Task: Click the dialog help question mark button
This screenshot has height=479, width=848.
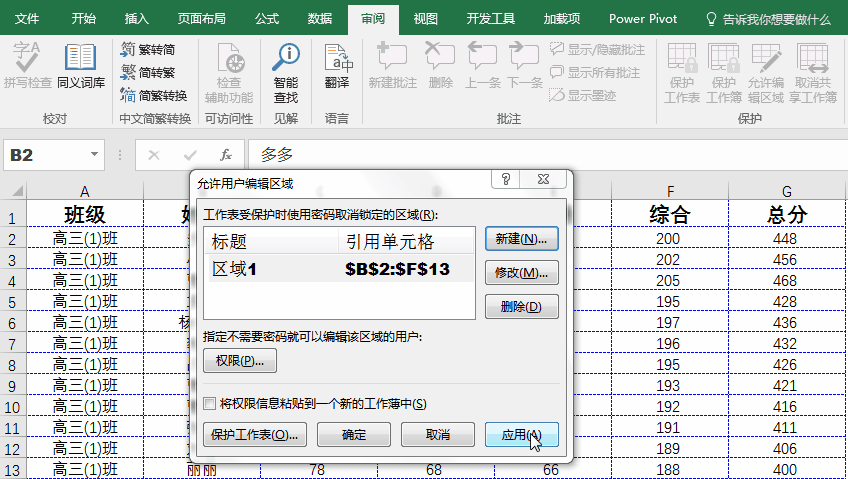Action: pyautogui.click(x=507, y=180)
